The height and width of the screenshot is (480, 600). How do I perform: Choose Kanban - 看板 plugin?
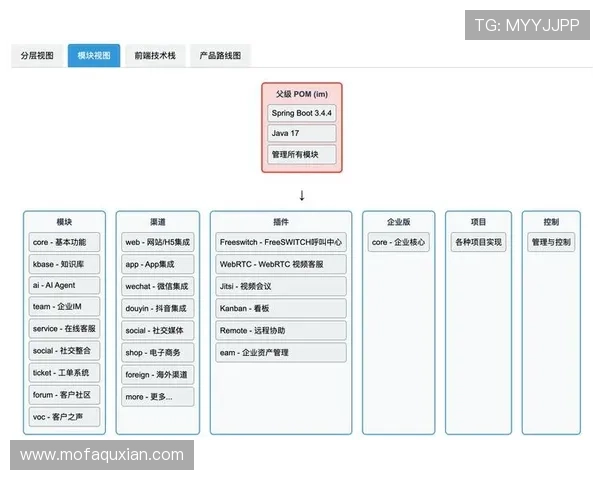click(x=281, y=309)
